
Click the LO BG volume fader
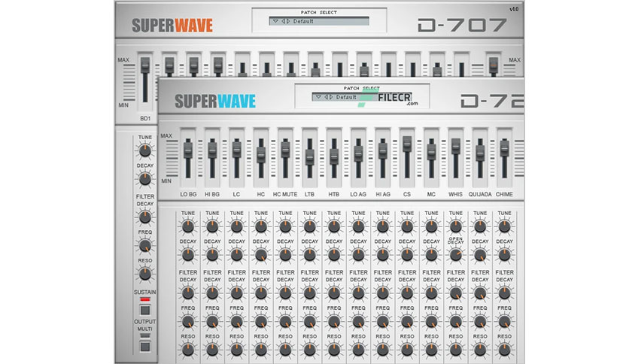[x=188, y=150]
